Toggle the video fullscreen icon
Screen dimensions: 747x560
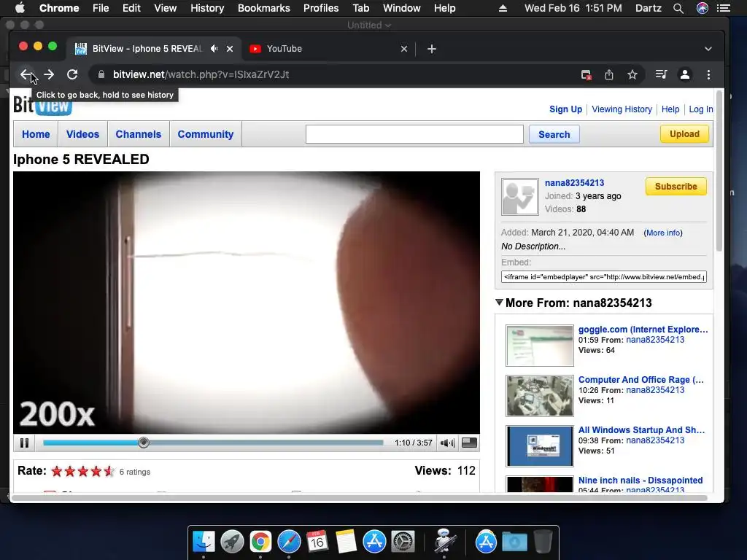click(469, 443)
